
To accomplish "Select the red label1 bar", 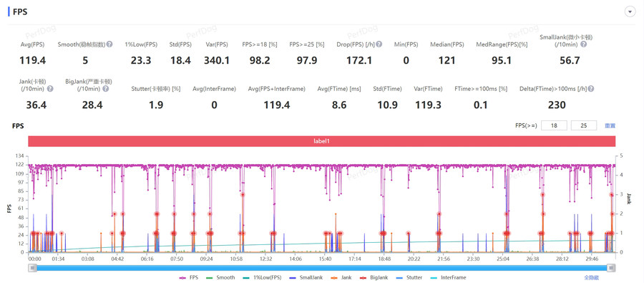I will point(321,141).
